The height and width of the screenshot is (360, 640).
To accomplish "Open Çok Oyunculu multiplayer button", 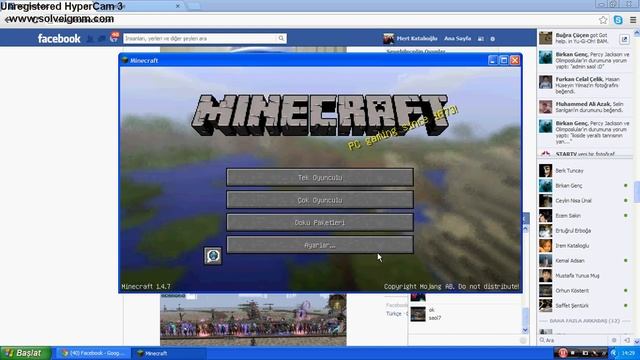I will pyautogui.click(x=320, y=200).
